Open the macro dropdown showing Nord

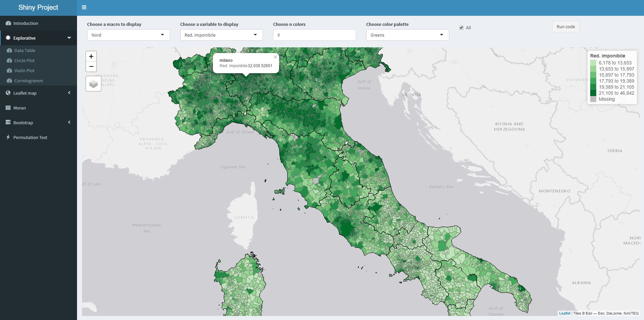point(128,35)
